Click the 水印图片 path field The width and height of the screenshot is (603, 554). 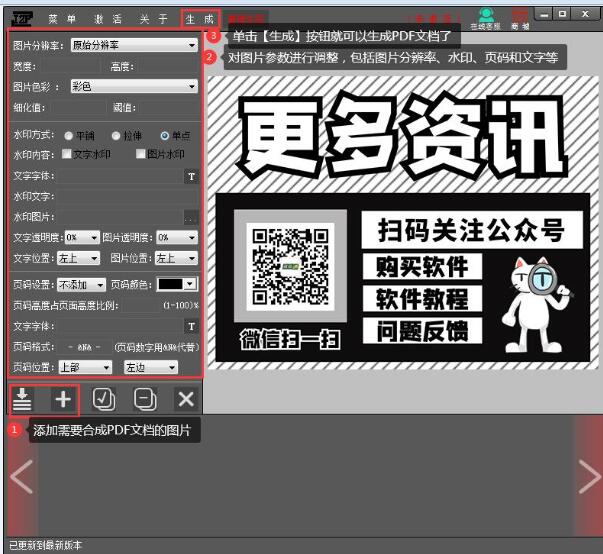pyautogui.click(x=121, y=218)
